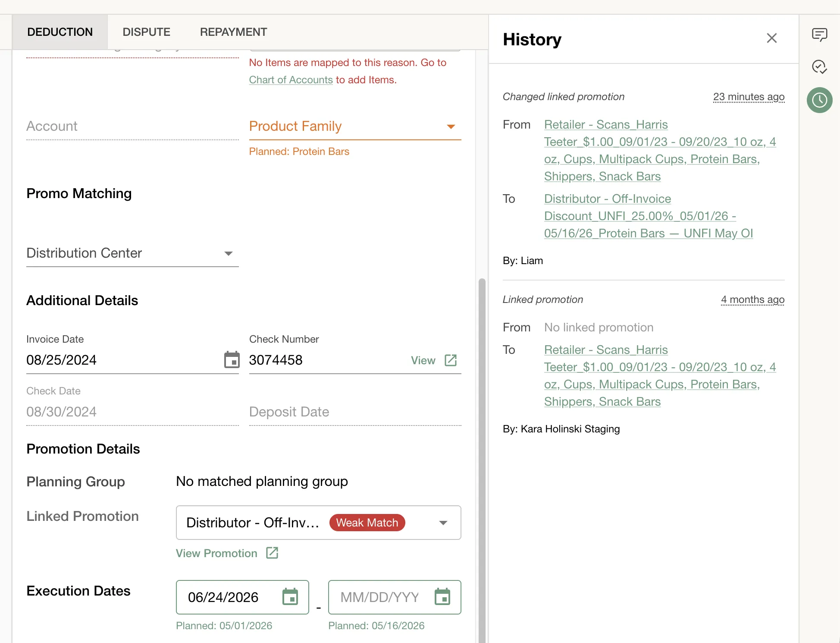
Task: Click 'By: Liam' in History
Action: coord(523,261)
